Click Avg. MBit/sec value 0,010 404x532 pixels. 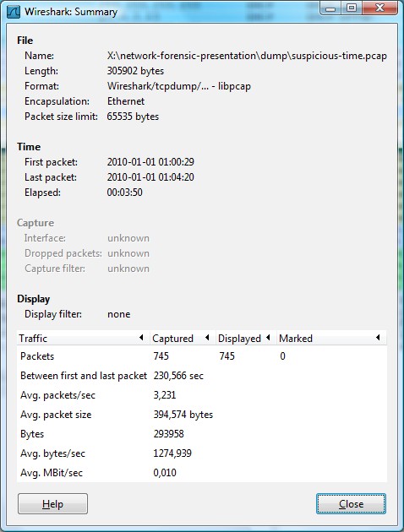pyautogui.click(x=165, y=473)
